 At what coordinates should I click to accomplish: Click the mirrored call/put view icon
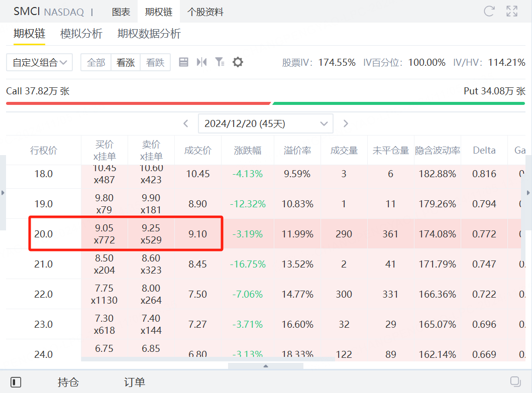[201, 62]
